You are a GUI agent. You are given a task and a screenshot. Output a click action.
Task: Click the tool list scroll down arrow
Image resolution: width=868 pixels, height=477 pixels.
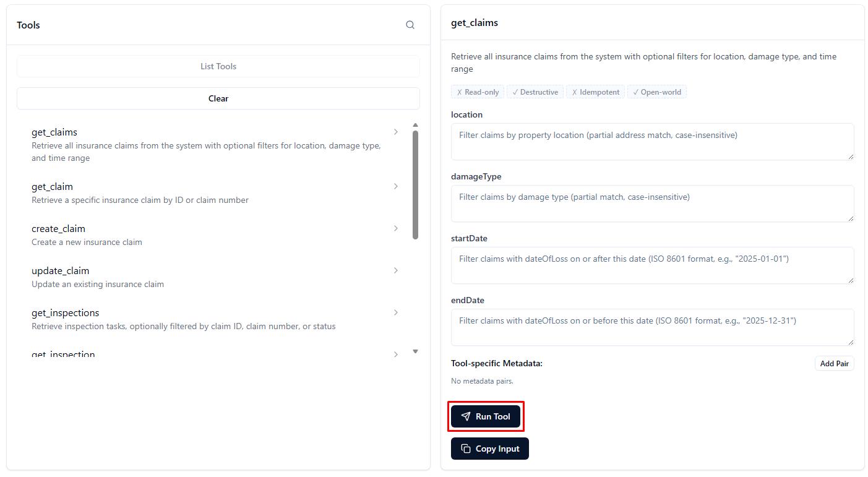415,351
